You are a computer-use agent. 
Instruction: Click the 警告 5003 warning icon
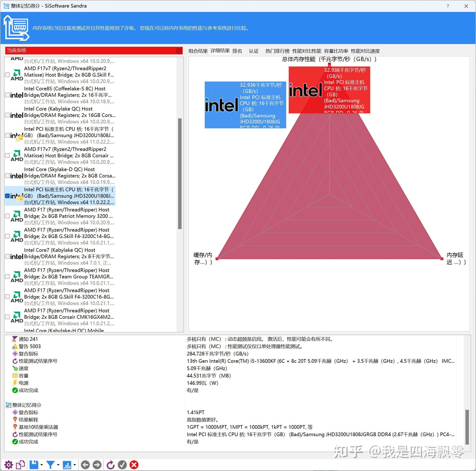(15, 346)
